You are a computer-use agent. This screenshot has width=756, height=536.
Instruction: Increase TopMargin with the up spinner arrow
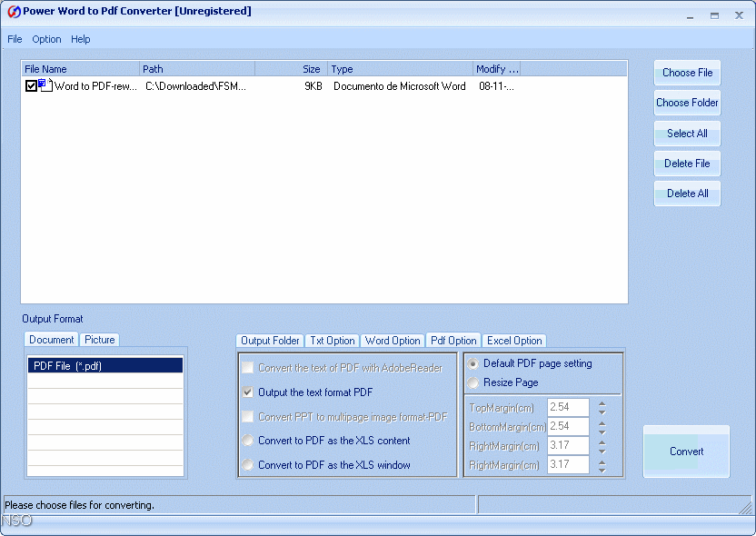click(601, 403)
